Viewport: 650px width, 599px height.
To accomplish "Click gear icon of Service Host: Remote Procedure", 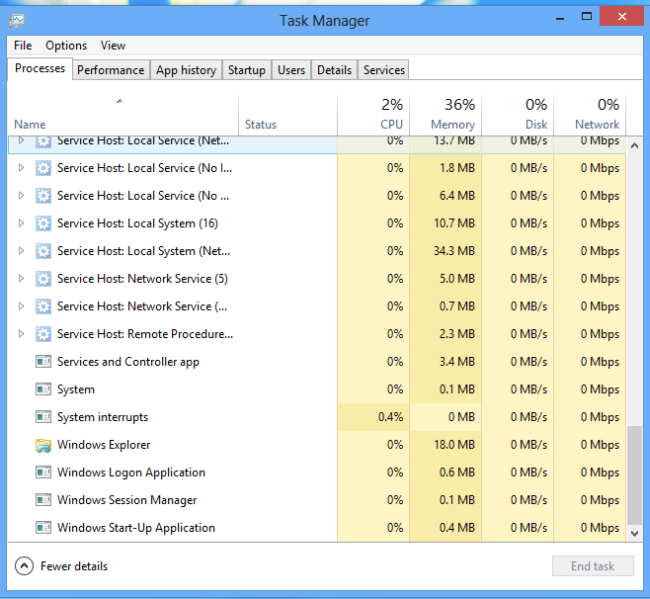I will coord(43,334).
